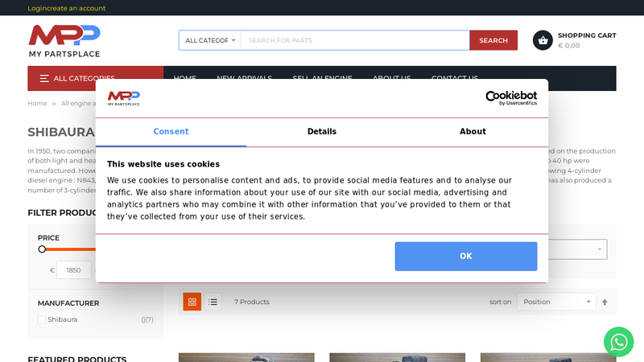This screenshot has width=644, height=362.
Task: Switch to grid view layout
Action: point(192,302)
